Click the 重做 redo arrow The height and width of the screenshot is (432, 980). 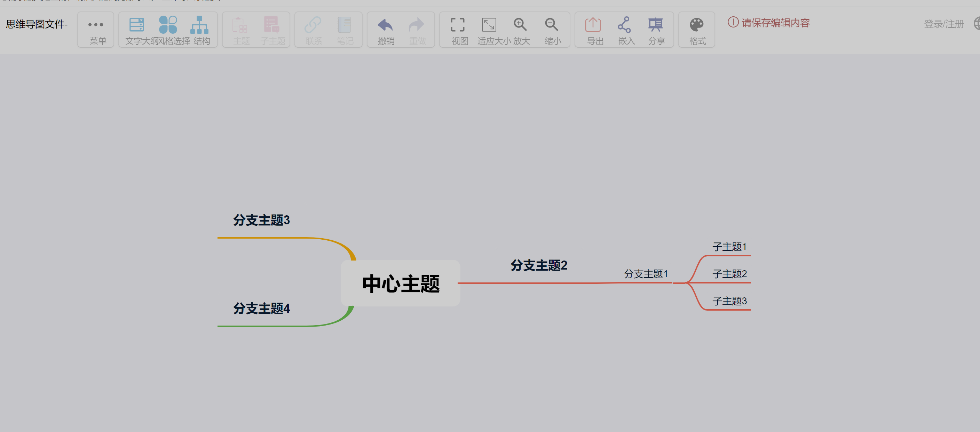[417, 25]
